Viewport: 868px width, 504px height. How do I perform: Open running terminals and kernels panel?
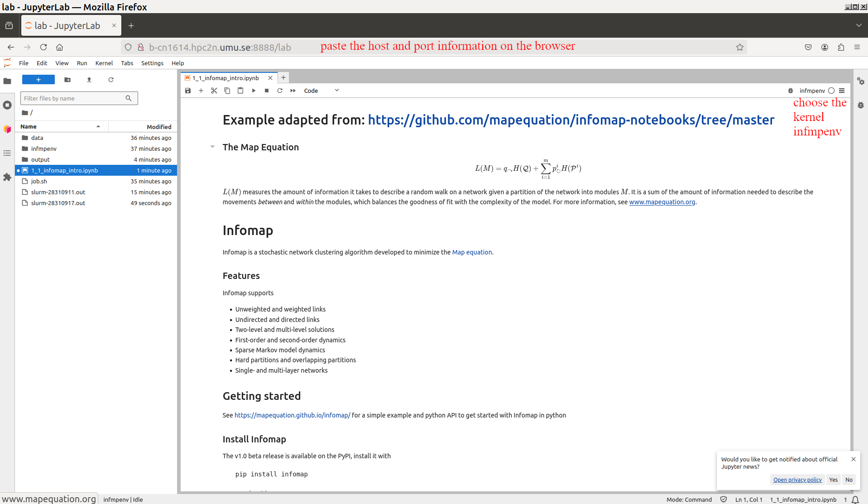7,105
